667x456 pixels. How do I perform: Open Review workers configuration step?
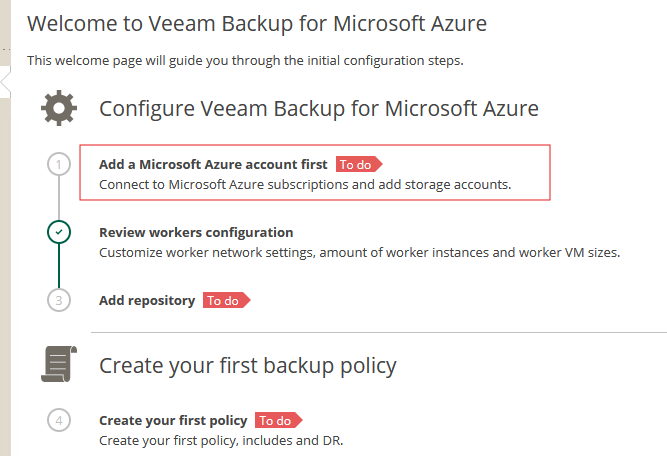tap(196, 232)
